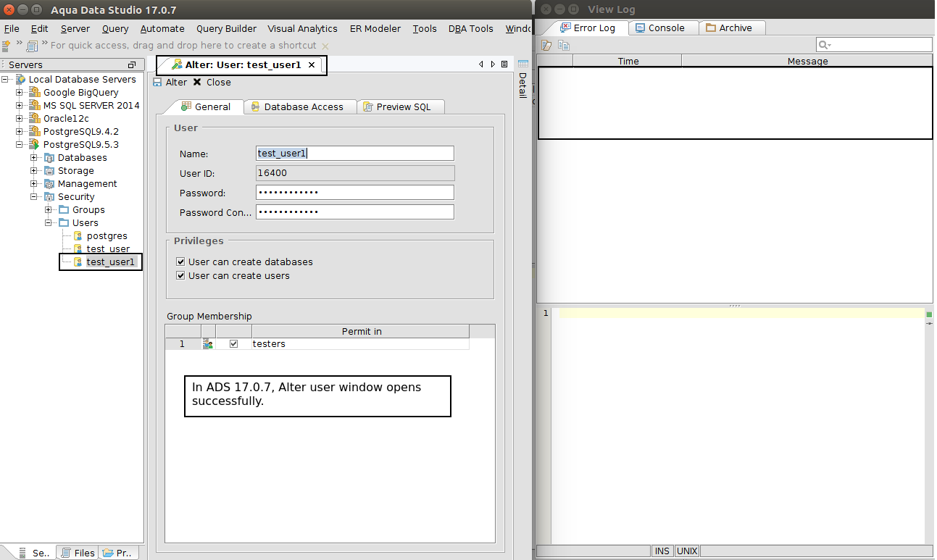Click the 'Permit in' column header

[361, 332]
